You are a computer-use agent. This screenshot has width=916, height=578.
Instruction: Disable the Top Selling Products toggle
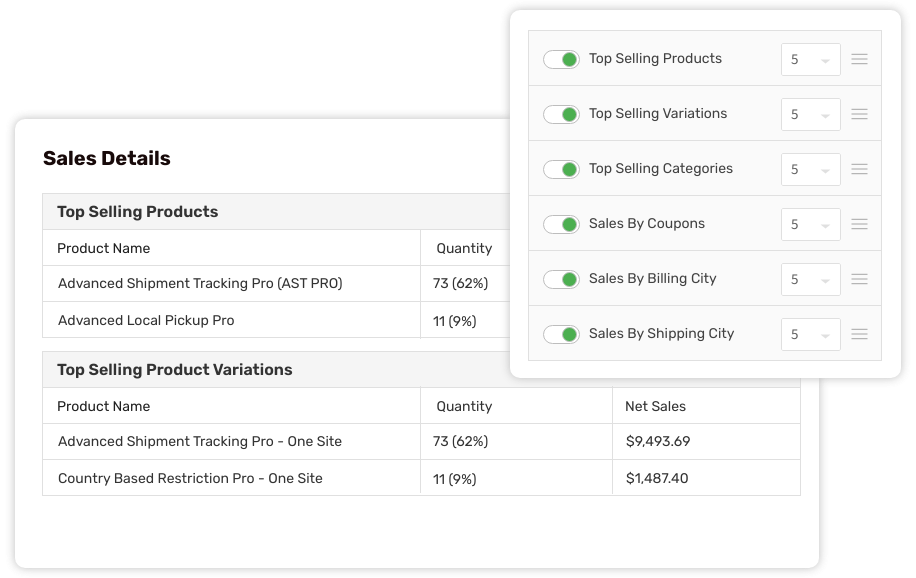tap(561, 59)
